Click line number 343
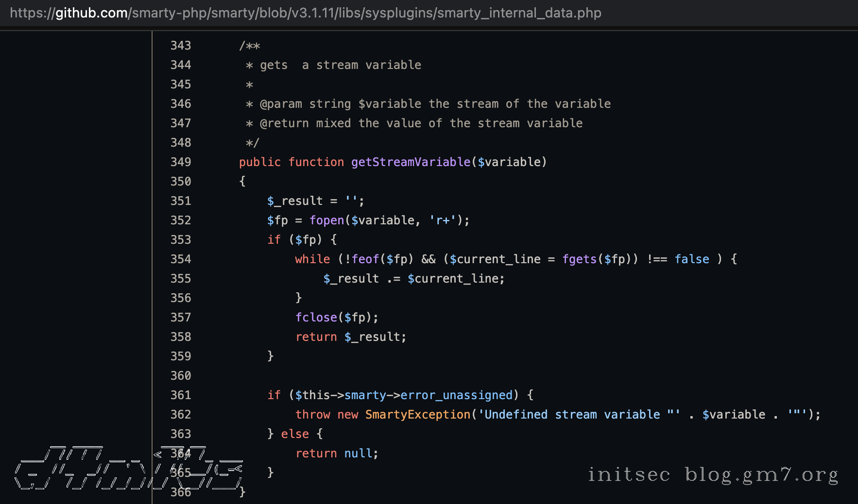 click(x=181, y=46)
